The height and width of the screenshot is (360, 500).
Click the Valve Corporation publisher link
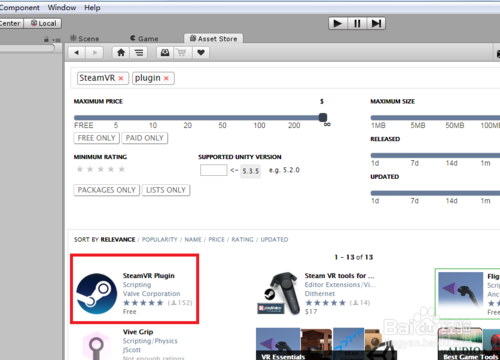[151, 294]
